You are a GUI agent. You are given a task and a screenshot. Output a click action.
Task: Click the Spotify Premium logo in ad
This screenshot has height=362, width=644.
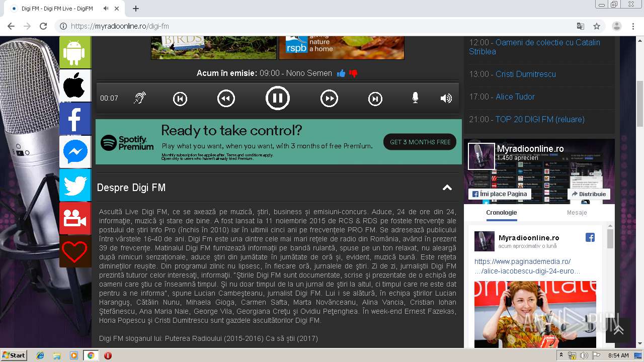[127, 143]
